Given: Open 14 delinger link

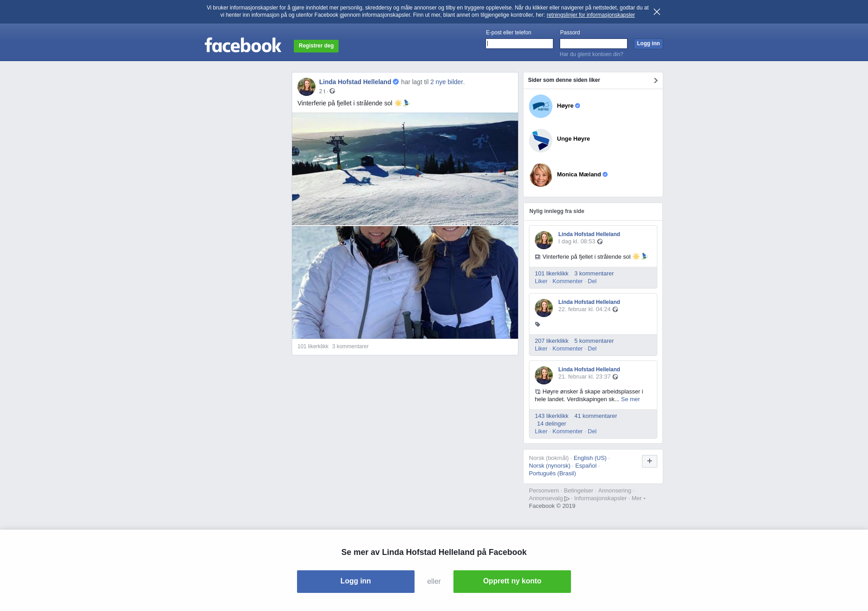Looking at the screenshot, I should (x=552, y=424).
